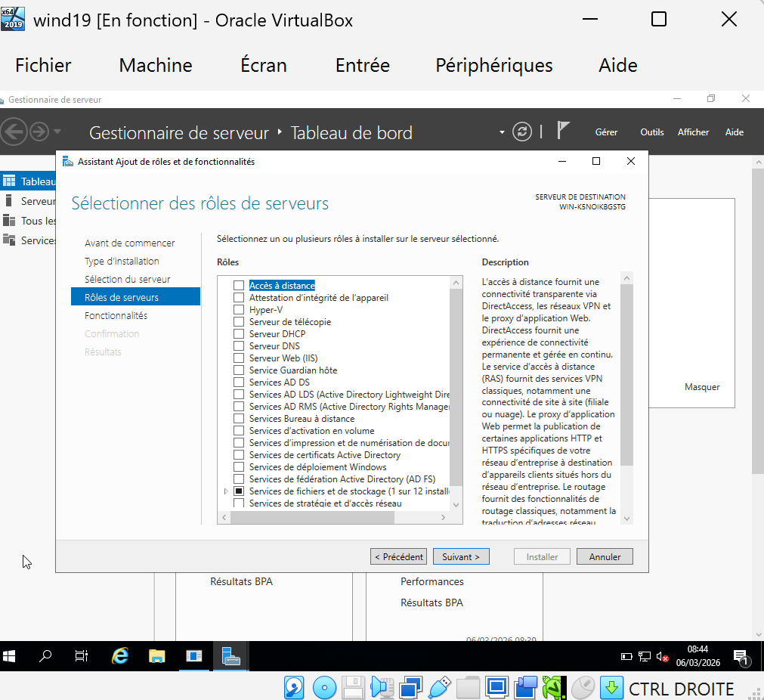Check the Hyper-V role checkbox
Image resolution: width=764 pixels, height=700 pixels.
tap(239, 309)
